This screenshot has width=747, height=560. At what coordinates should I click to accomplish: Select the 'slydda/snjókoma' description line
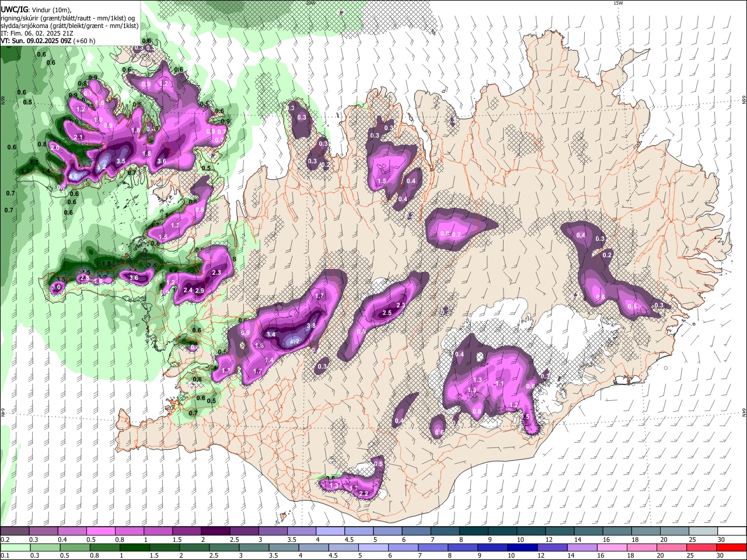[69, 26]
